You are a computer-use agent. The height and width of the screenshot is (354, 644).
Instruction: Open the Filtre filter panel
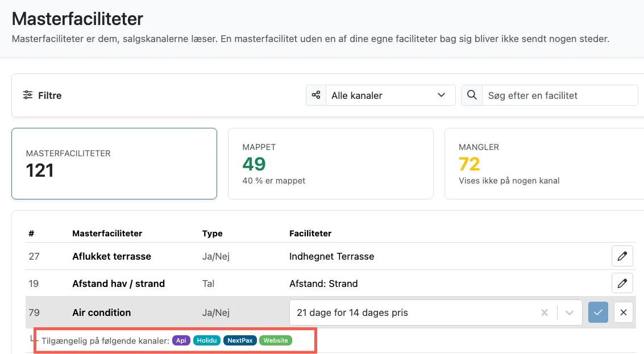[x=42, y=95]
